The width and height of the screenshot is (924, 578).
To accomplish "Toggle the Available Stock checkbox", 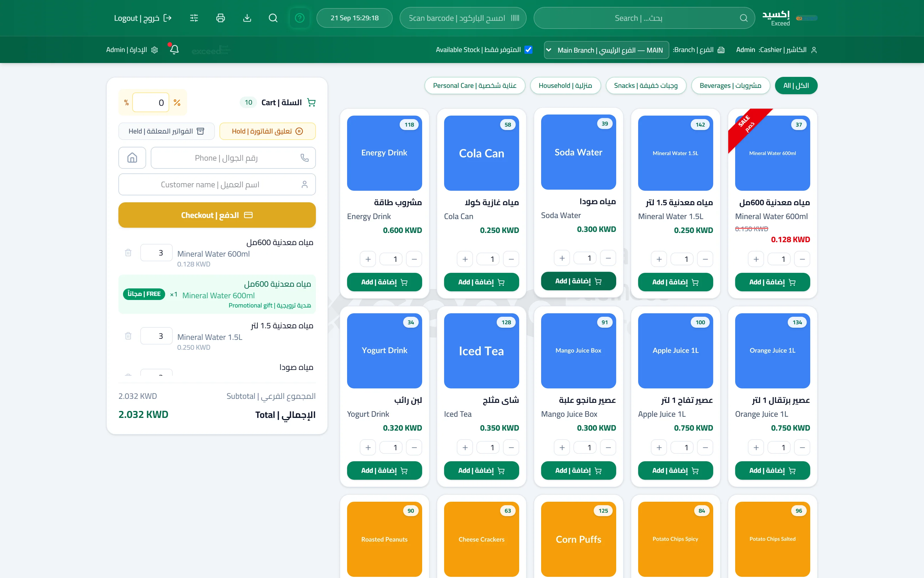I will (x=528, y=50).
